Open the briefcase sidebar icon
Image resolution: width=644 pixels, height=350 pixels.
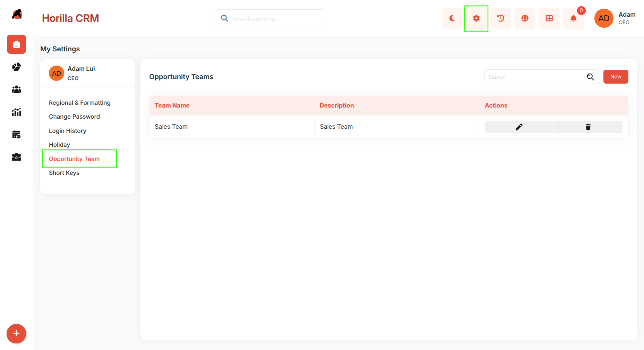(x=16, y=157)
